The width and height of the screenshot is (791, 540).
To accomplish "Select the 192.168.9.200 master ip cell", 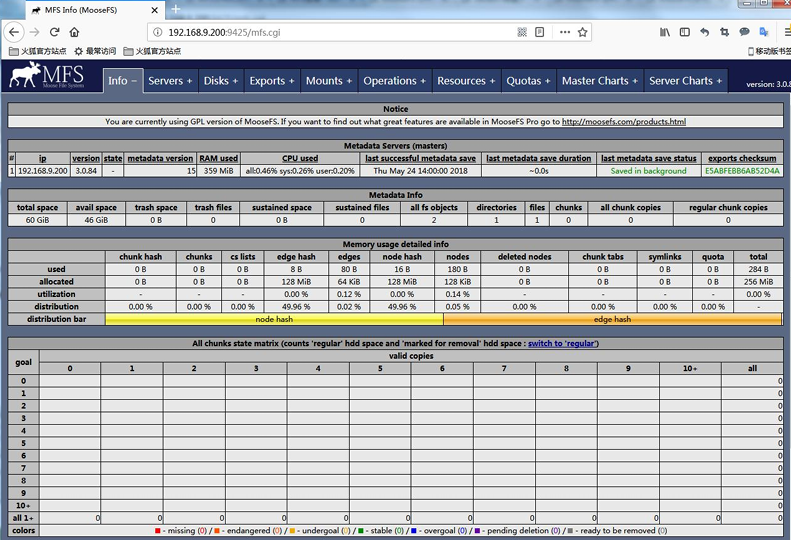I will coord(42,171).
